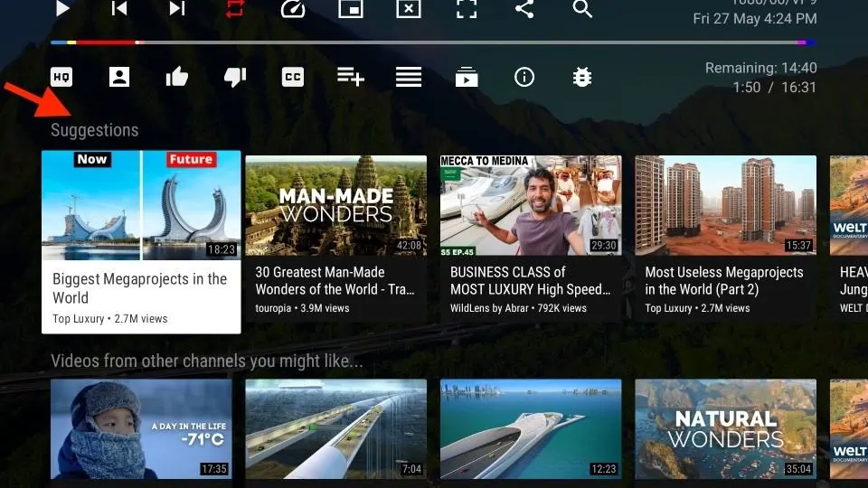
Task: Open BUSINESS CLASS of MOST LUXURY video
Action: coord(531,239)
